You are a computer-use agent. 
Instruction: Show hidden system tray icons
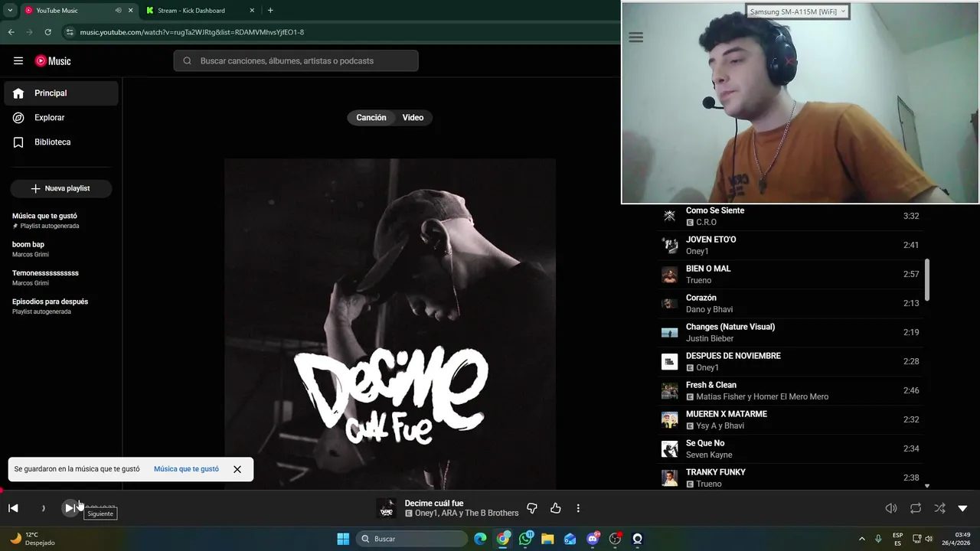point(861,539)
